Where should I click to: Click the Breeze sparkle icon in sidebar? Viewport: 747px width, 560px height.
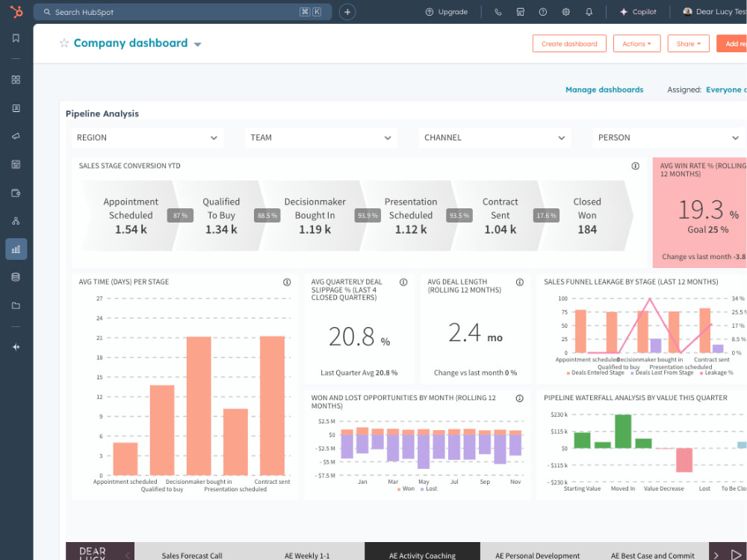[16, 347]
